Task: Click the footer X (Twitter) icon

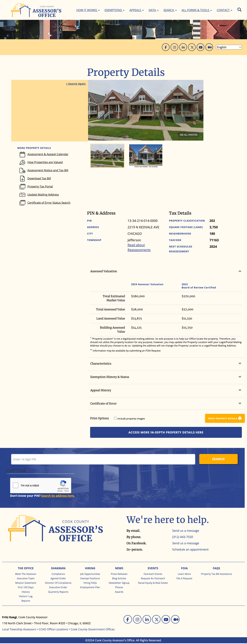Action: [156, 619]
